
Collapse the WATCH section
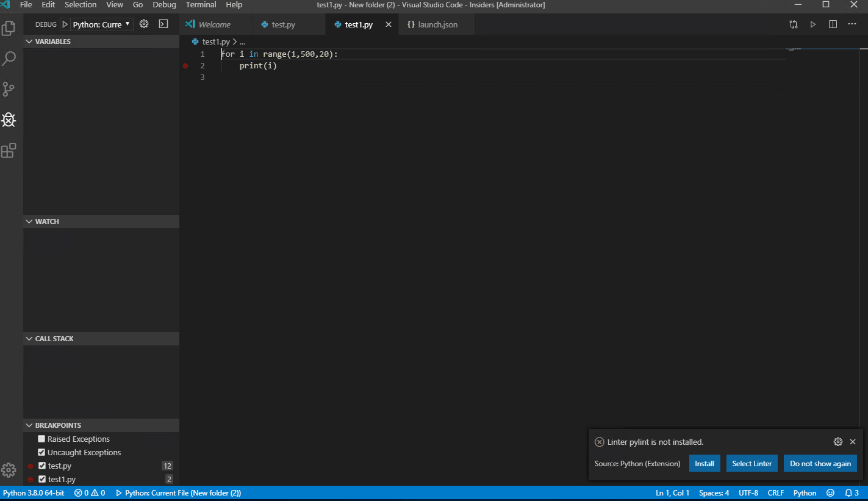[101, 222]
